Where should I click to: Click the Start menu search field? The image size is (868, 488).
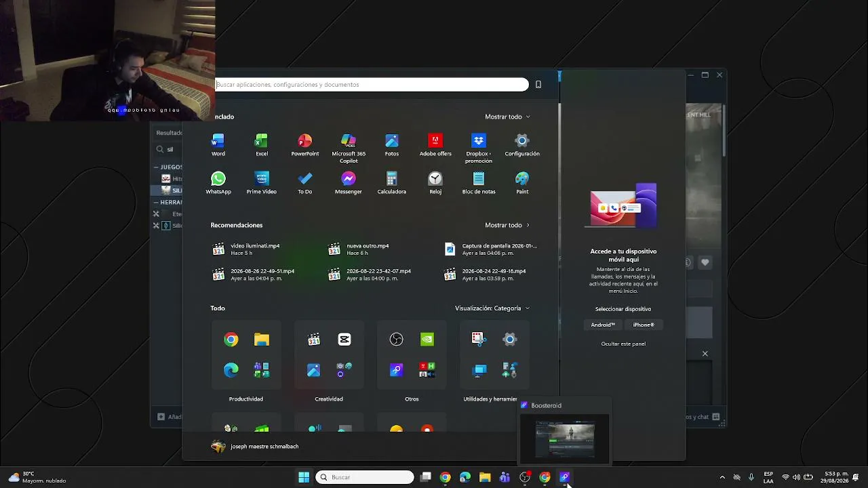pos(372,85)
